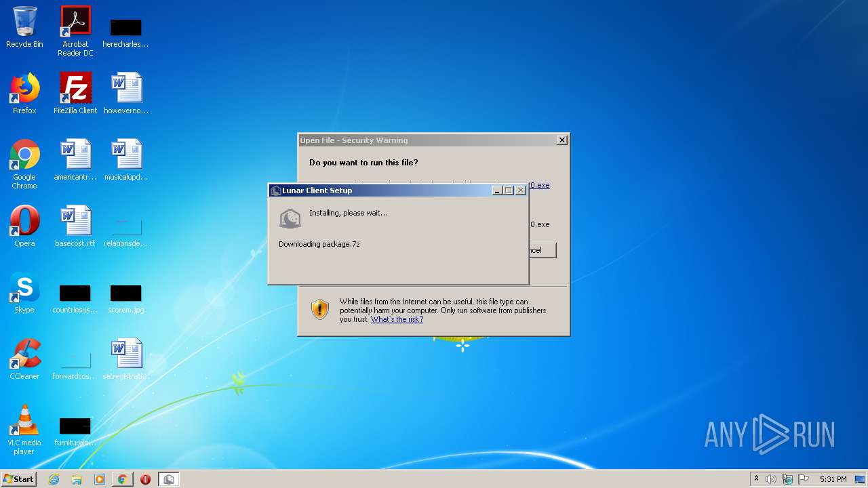Image resolution: width=868 pixels, height=488 pixels.
Task: Open the Skype desktop shortcut
Action: pyautogui.click(x=24, y=293)
